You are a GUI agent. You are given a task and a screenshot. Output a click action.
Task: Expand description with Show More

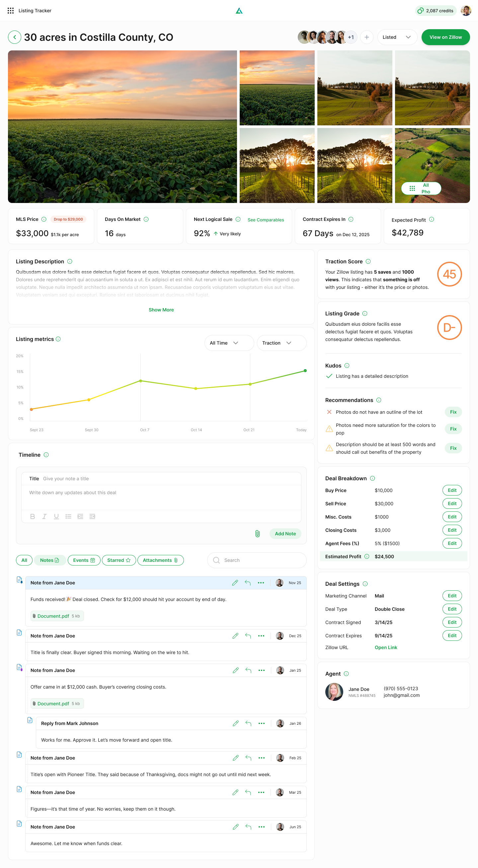[161, 310]
